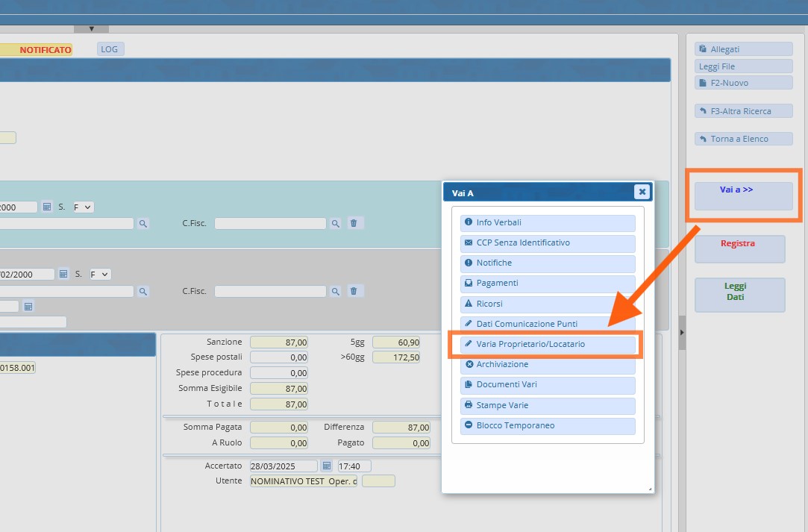Delete the C.Fisc. entry in the teal section
Image resolution: width=808 pixels, height=532 pixels.
[x=354, y=223]
